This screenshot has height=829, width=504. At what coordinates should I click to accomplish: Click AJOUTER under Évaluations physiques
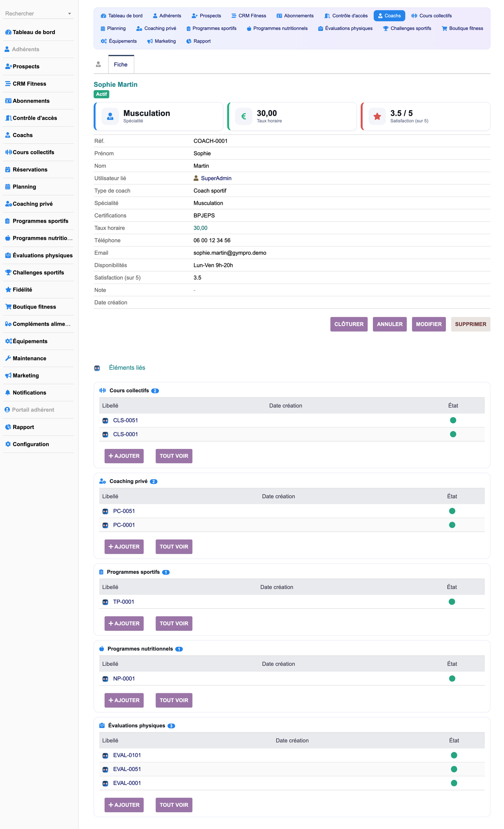pyautogui.click(x=124, y=805)
